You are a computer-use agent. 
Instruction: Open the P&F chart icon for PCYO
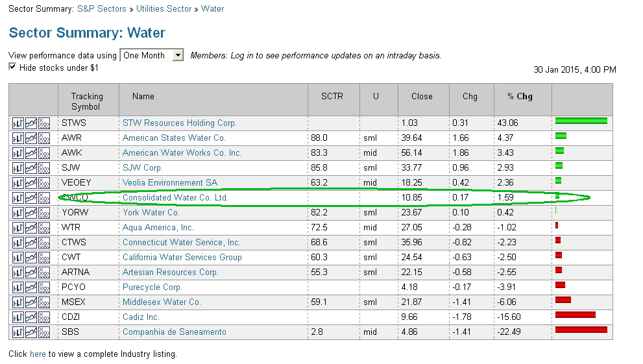[44, 287]
